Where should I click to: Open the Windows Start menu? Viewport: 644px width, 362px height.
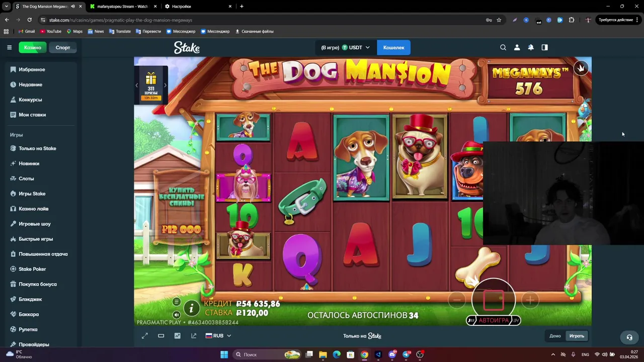[224, 354]
